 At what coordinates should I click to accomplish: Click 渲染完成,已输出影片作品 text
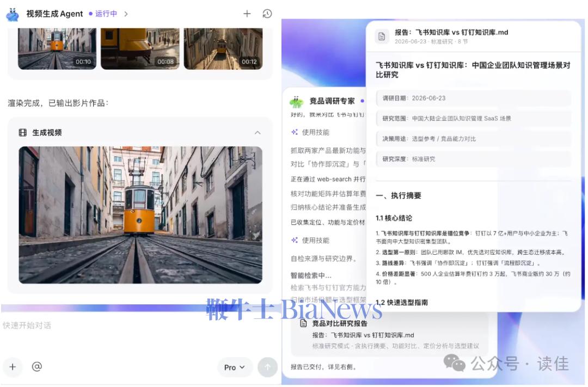[x=58, y=103]
